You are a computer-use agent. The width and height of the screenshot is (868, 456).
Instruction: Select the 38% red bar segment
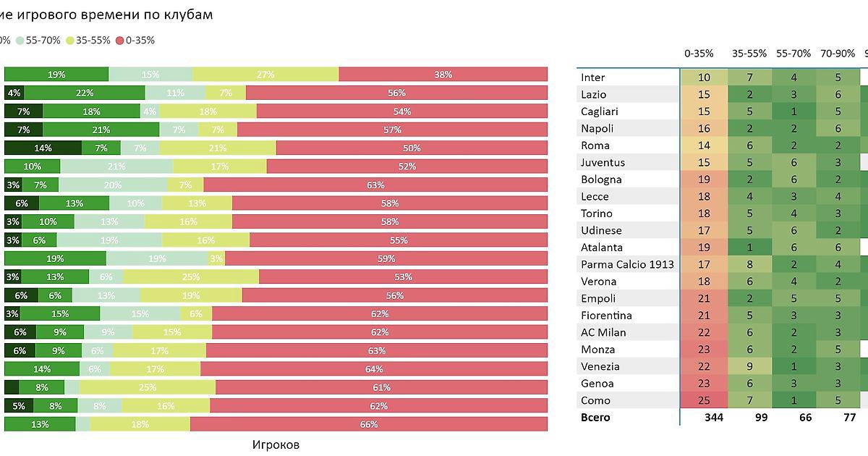(x=443, y=75)
